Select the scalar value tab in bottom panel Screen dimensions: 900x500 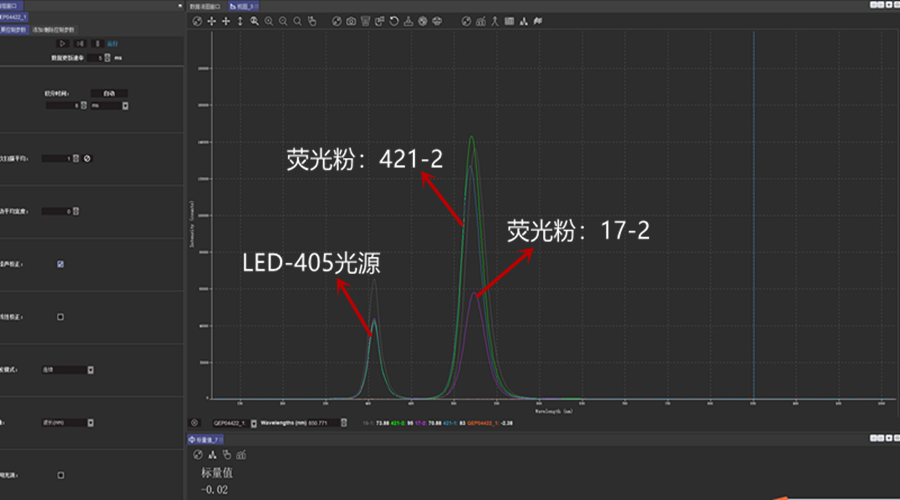click(x=209, y=440)
